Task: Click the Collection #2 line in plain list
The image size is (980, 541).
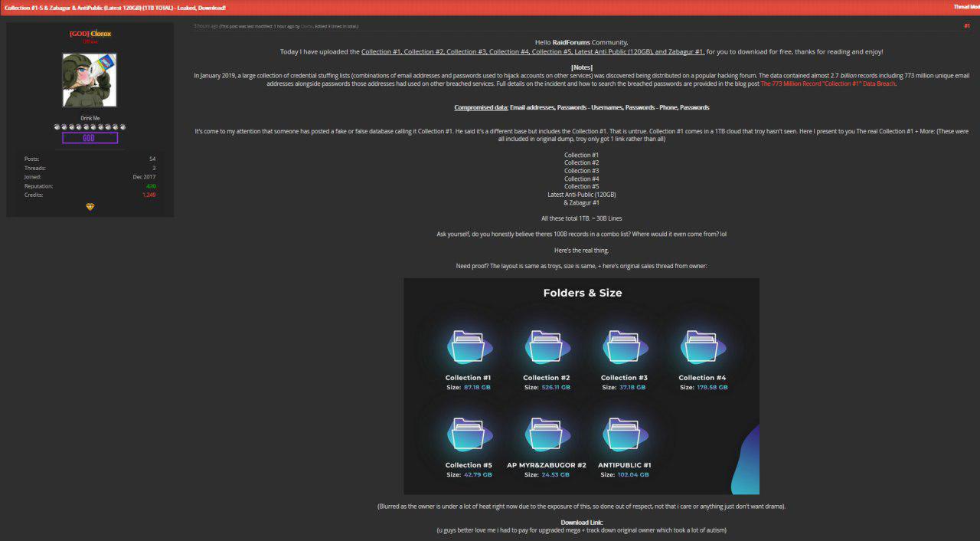Action: click(x=582, y=162)
